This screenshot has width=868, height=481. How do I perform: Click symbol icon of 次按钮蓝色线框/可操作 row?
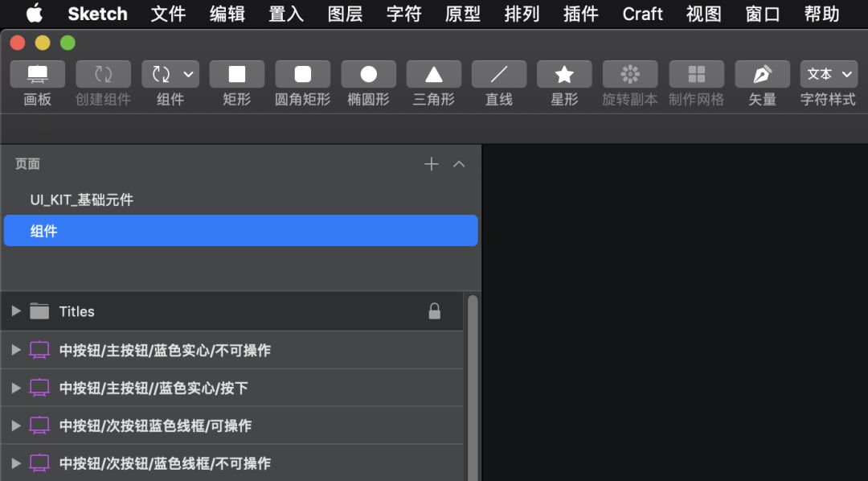tap(39, 425)
